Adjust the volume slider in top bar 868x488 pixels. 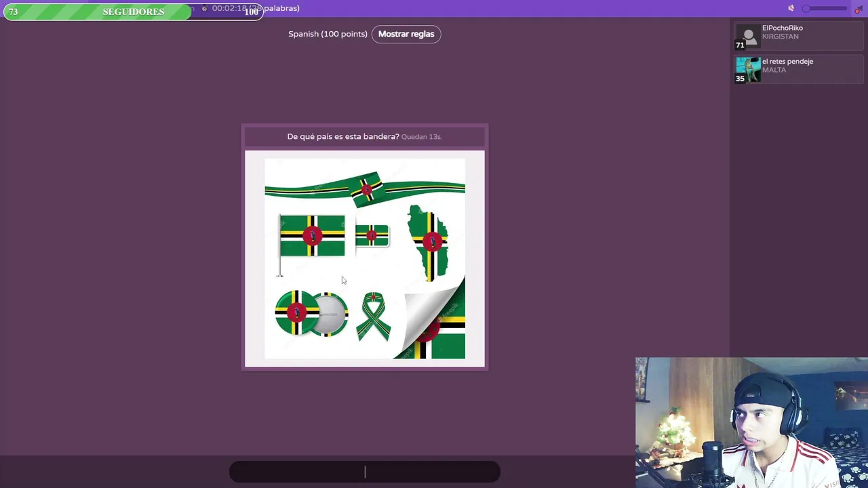pyautogui.click(x=825, y=8)
